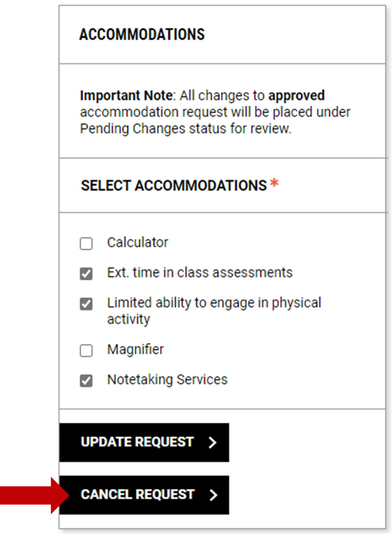Image resolution: width=392 pixels, height=534 pixels.
Task: Uncheck Limited ability to engage in physical activity
Action: click(86, 304)
